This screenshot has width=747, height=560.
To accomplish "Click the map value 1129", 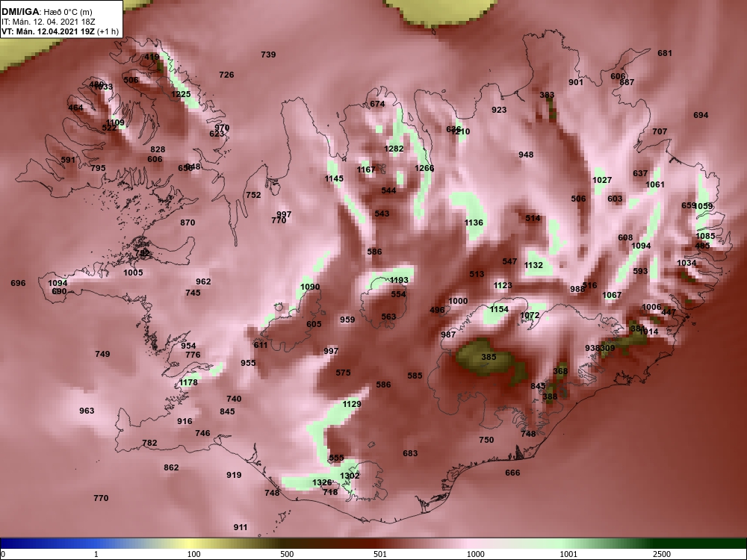I will [352, 404].
